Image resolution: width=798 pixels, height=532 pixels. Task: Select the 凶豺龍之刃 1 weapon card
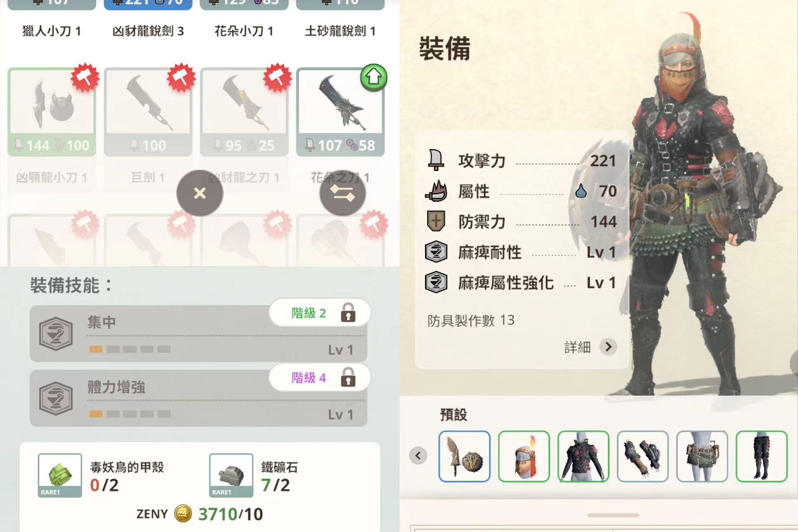point(244,112)
